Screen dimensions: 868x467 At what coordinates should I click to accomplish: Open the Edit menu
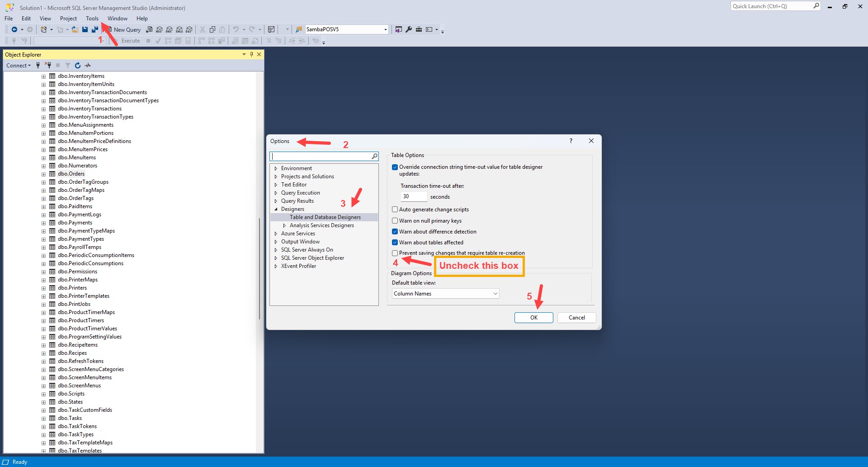pyautogui.click(x=26, y=19)
